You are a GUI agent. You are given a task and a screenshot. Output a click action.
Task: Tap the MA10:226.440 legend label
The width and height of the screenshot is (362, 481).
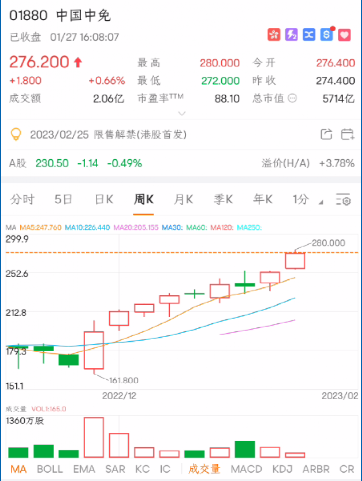[x=87, y=227]
